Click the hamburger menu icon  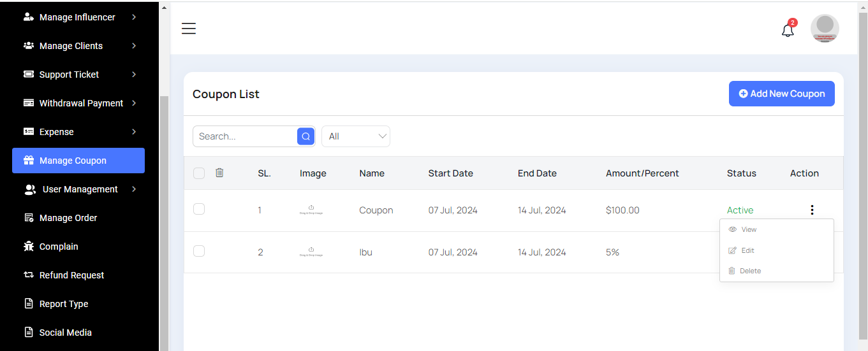tap(189, 29)
